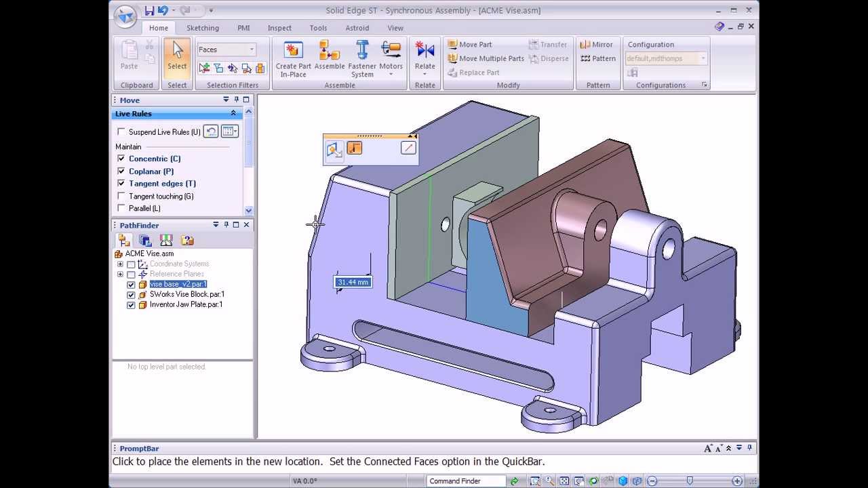868x488 pixels.
Task: Open the PMI ribbon tab
Action: (243, 28)
